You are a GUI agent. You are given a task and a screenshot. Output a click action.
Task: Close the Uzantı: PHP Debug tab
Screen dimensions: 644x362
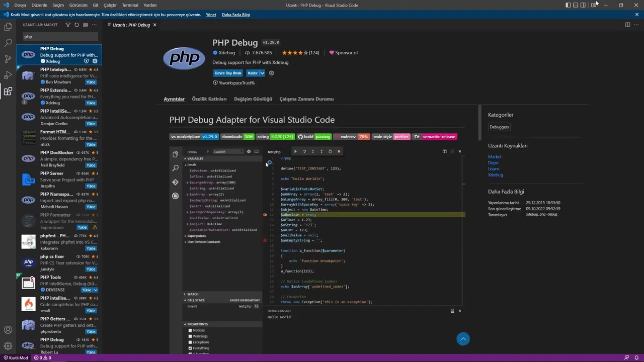pyautogui.click(x=154, y=25)
